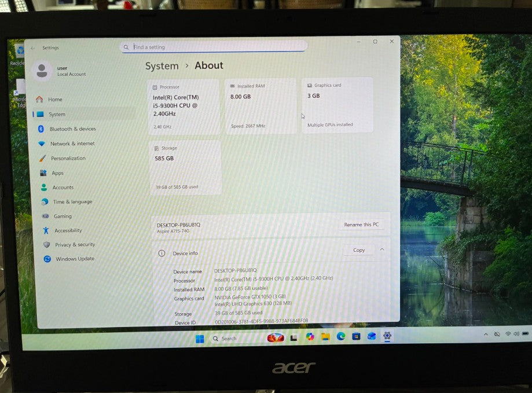The image size is (532, 393).
Task: Open File Explorer from the taskbar
Action: click(325, 337)
